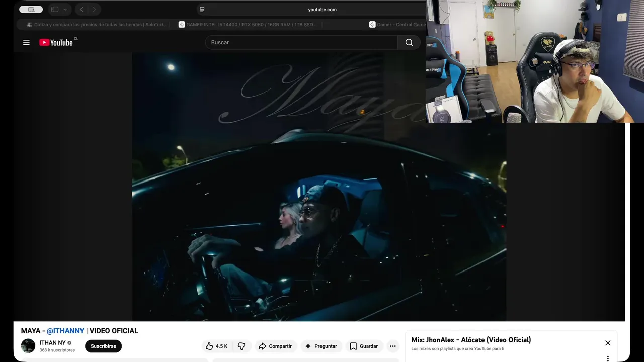Viewport: 644px width, 362px height.
Task: Click the 4.5 K like count
Action: [x=221, y=346]
